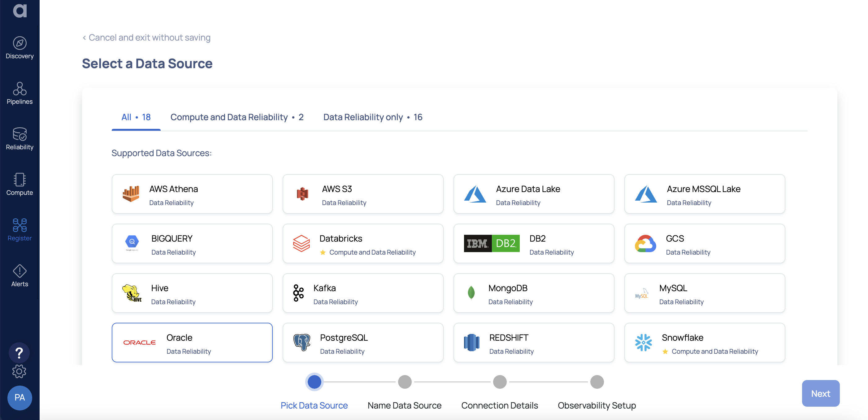This screenshot has height=420, width=868.
Task: Select the Azure MSSQL Lake card title
Action: pos(704,189)
